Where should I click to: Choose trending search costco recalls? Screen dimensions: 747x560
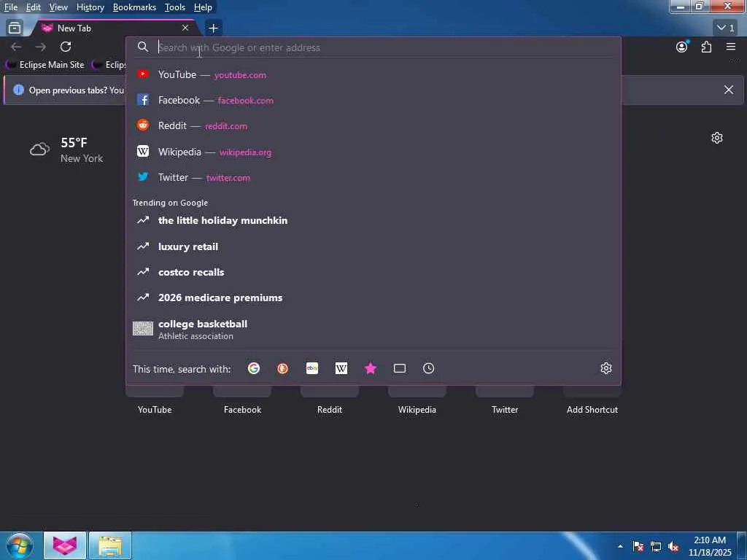[x=373, y=272]
